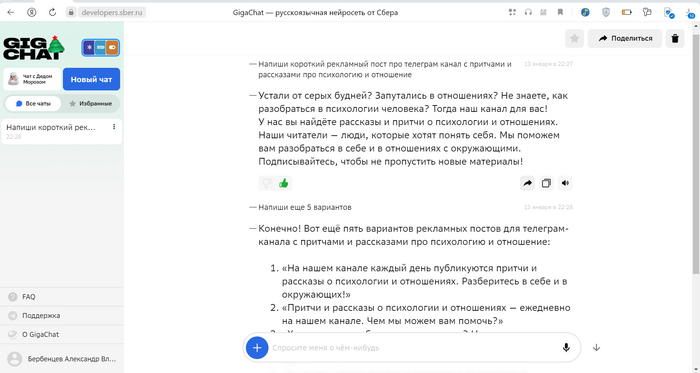Click the GigaChat logo
The width and height of the screenshot is (700, 373).
[34, 48]
